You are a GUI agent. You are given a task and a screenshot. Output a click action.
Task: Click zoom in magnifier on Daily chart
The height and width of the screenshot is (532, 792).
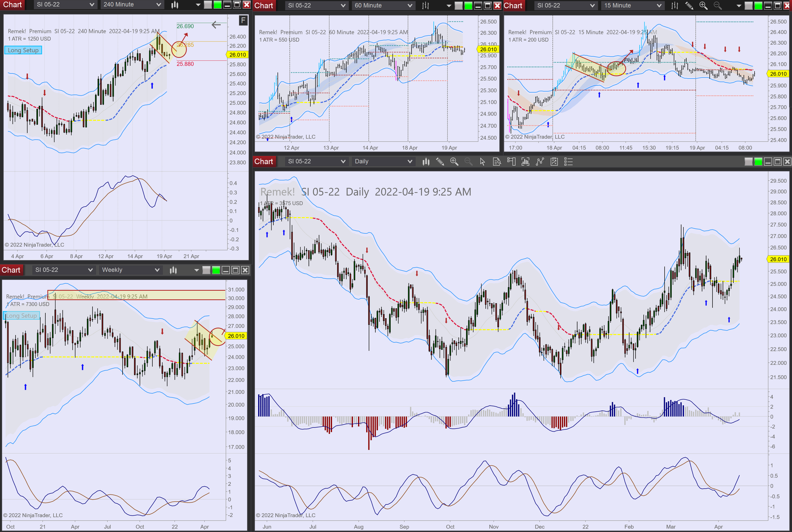[x=454, y=161]
